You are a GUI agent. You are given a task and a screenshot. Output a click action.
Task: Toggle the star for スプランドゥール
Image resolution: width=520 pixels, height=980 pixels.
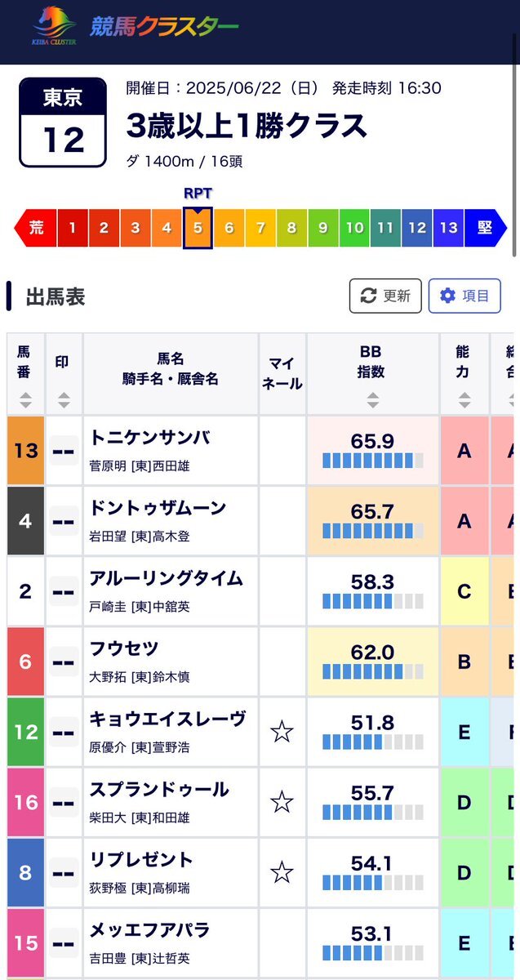click(x=282, y=802)
